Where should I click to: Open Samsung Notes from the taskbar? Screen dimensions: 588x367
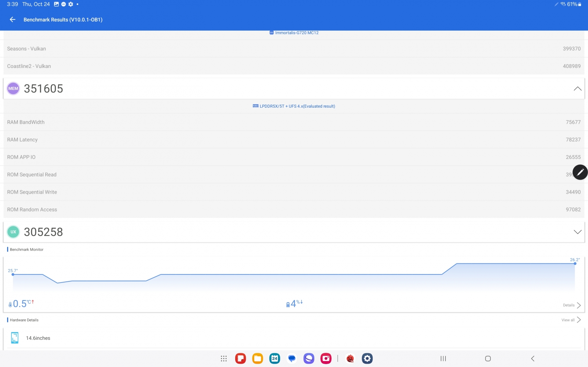click(x=240, y=359)
